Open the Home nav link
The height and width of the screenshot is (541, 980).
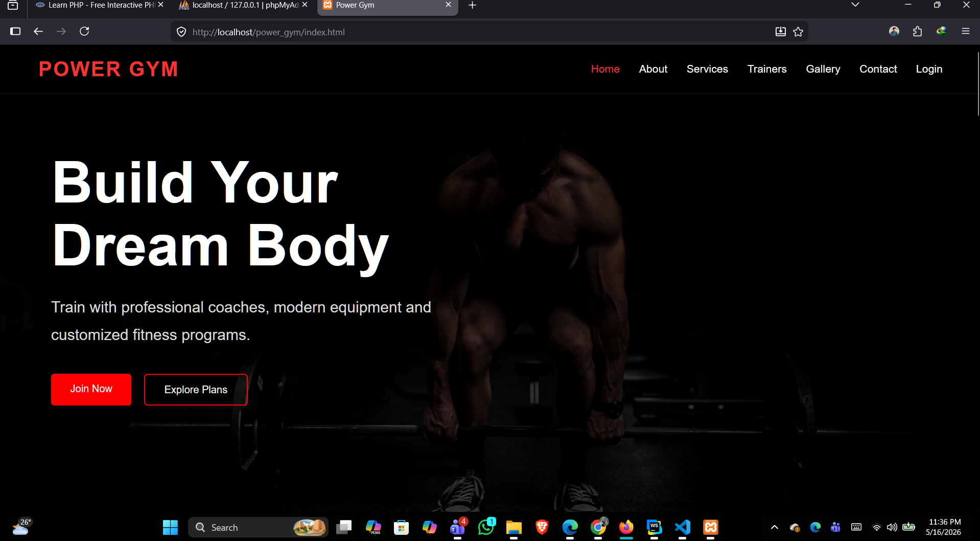click(x=605, y=69)
